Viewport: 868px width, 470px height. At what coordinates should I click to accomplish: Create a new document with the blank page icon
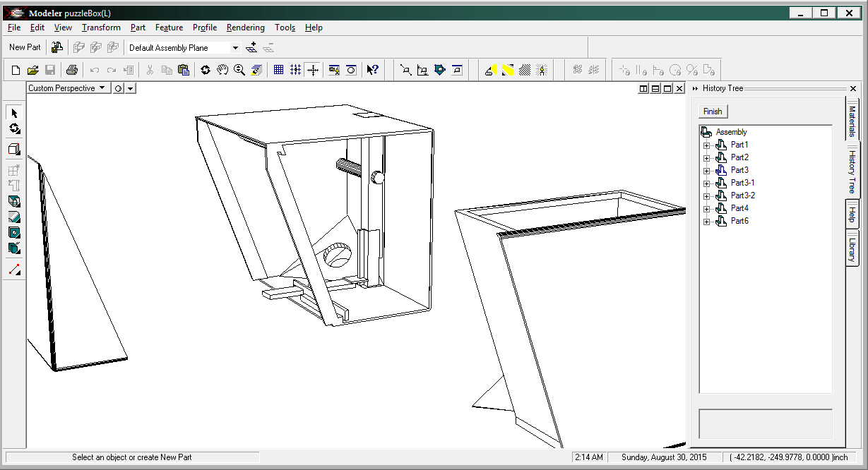pyautogui.click(x=16, y=70)
